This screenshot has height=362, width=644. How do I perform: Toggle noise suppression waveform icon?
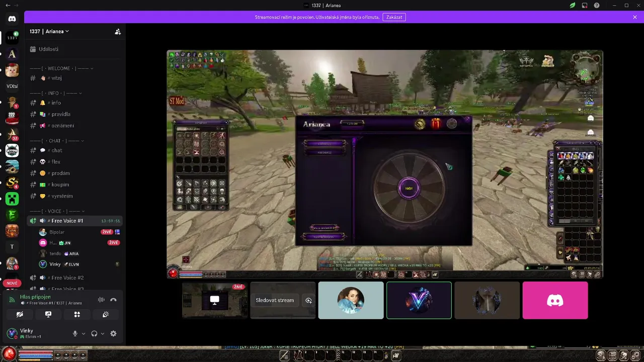[x=101, y=300]
